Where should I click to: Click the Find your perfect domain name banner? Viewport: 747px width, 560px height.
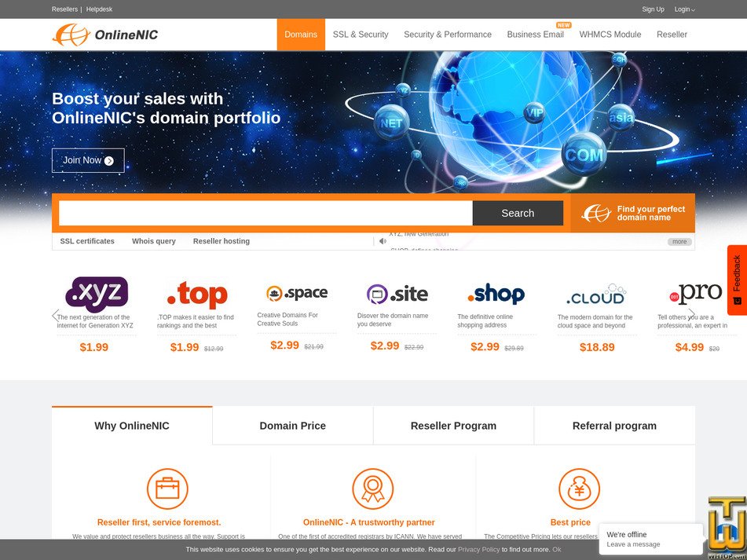[x=632, y=213]
